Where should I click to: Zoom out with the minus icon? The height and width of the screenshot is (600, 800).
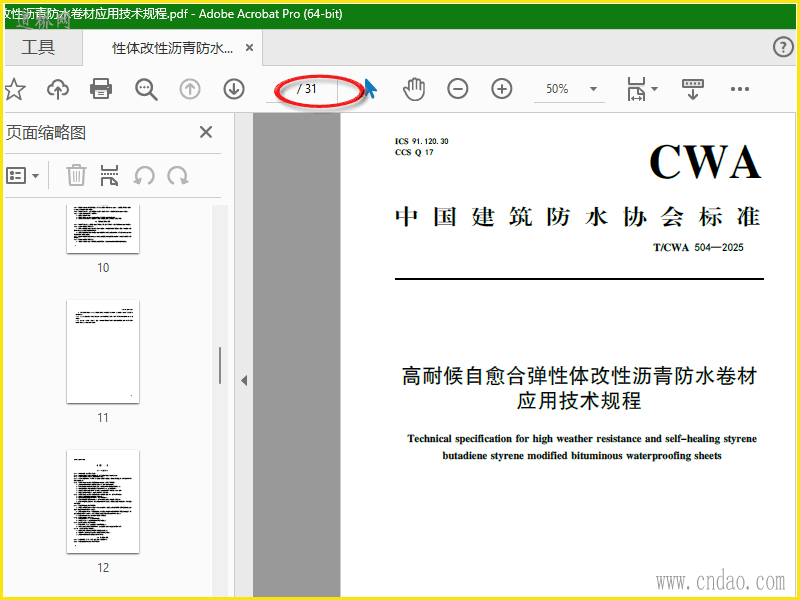(458, 89)
